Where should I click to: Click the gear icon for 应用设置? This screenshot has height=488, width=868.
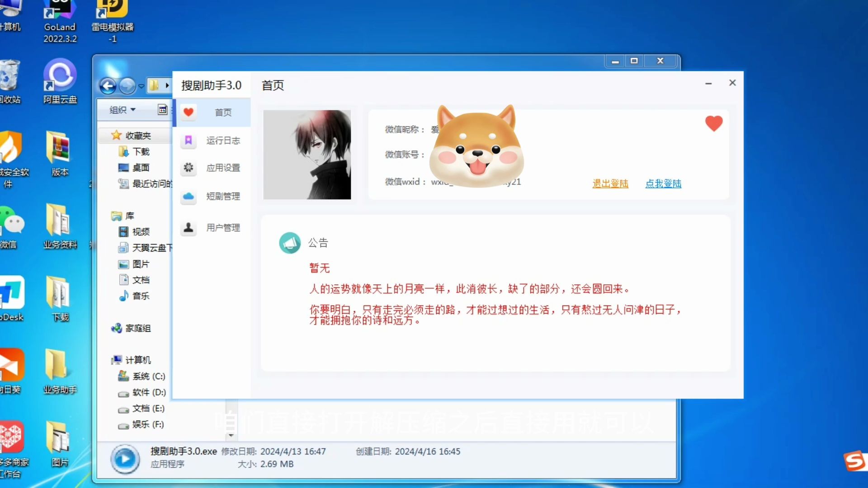[x=189, y=168]
